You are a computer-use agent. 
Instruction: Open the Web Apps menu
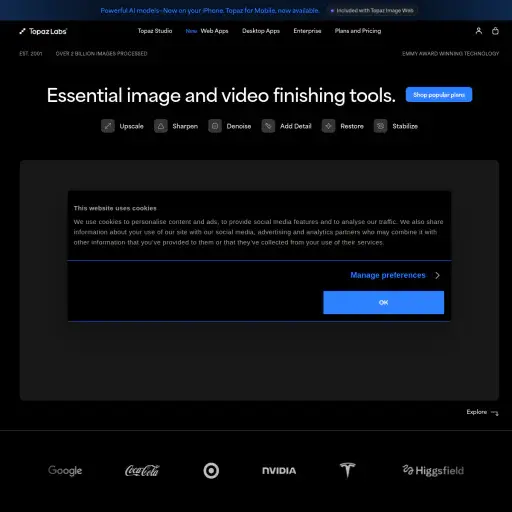[x=214, y=31]
